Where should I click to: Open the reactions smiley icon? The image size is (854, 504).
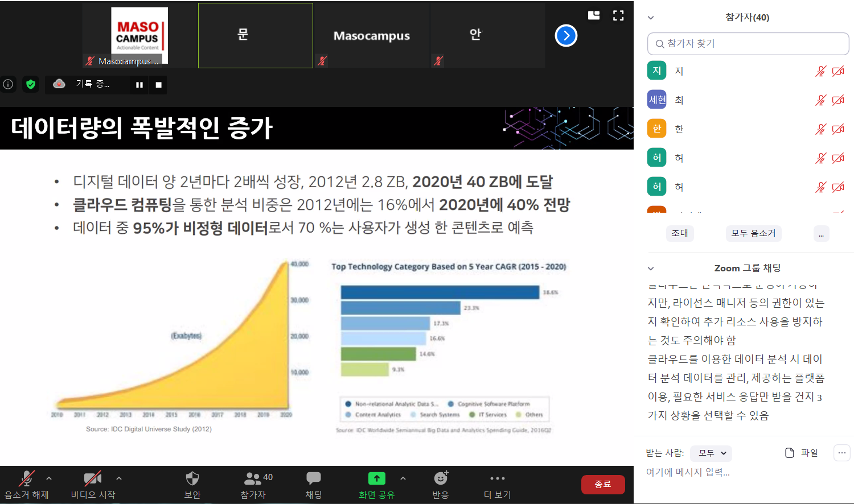440,478
